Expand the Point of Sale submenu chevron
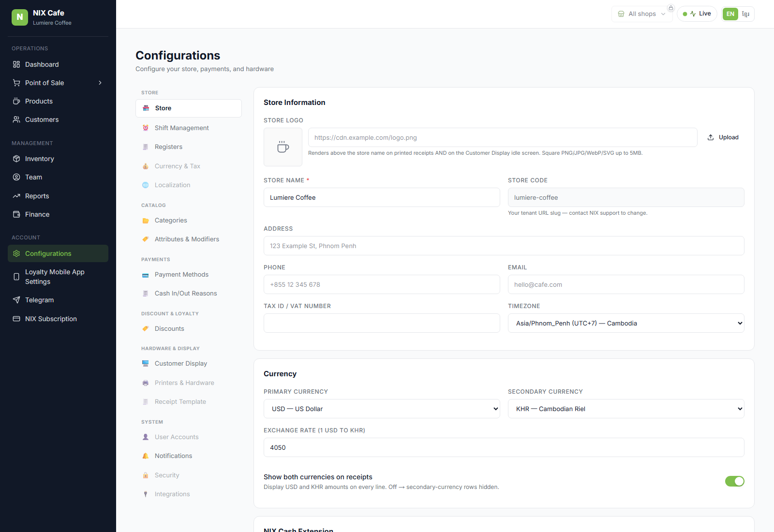 100,83
